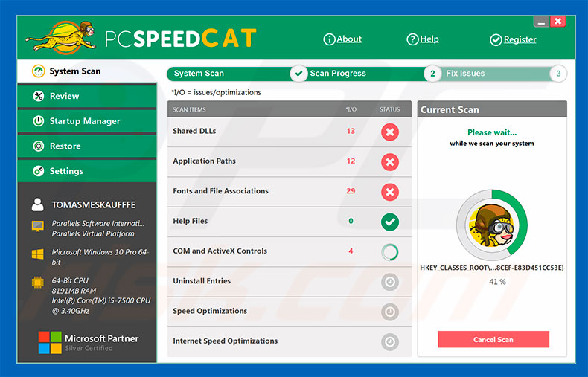
Task: Click the step 3 number badge
Action: [x=558, y=74]
